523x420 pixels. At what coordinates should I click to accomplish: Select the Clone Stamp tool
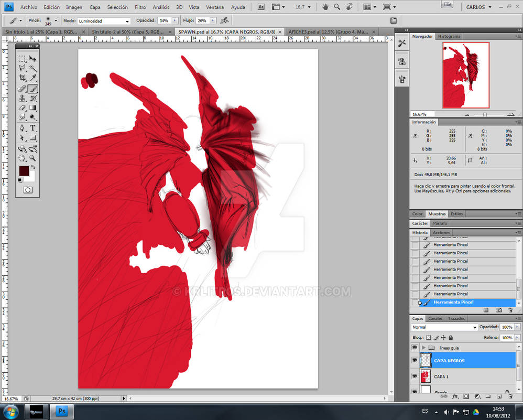click(23, 97)
